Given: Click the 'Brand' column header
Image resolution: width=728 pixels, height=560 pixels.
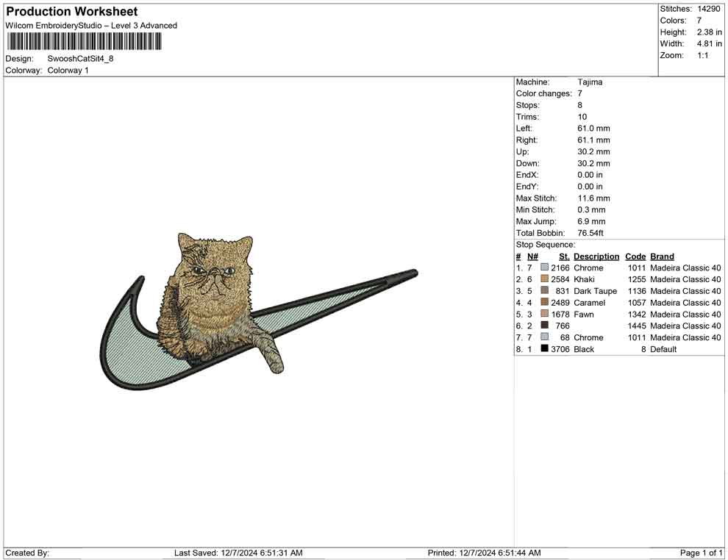Looking at the screenshot, I should pos(662,256).
